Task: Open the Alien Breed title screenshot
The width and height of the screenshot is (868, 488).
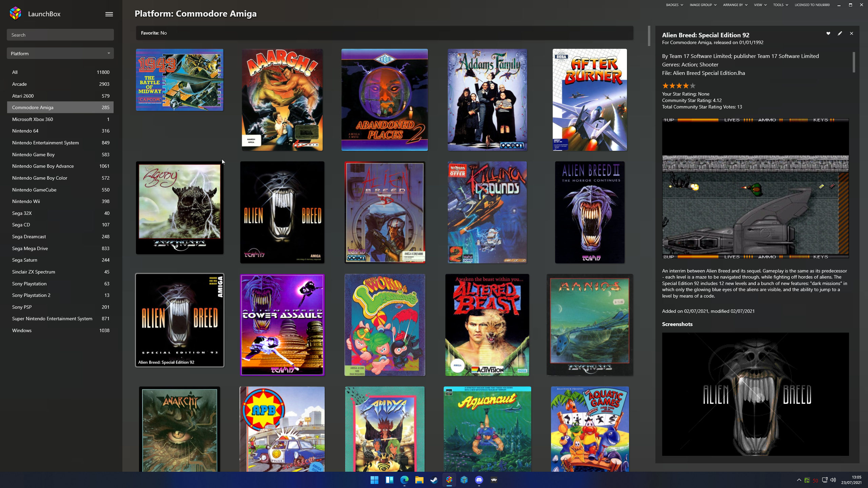Action: pos(755,394)
